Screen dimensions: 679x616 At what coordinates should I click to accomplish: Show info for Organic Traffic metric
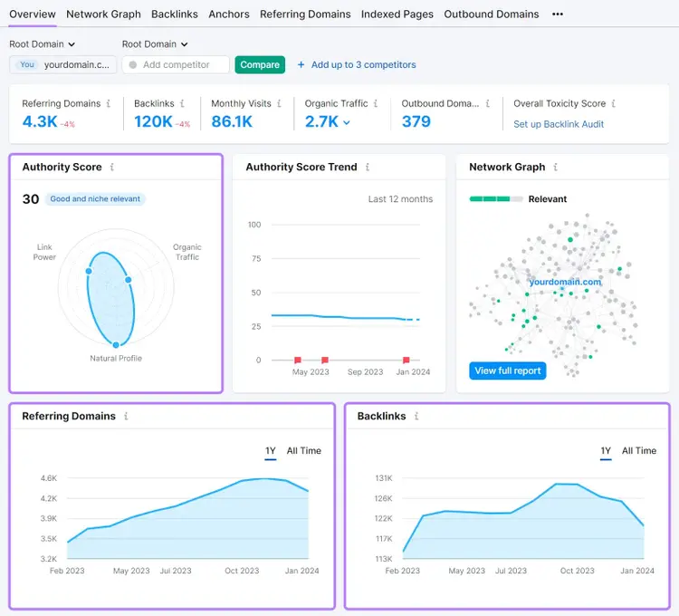[376, 103]
